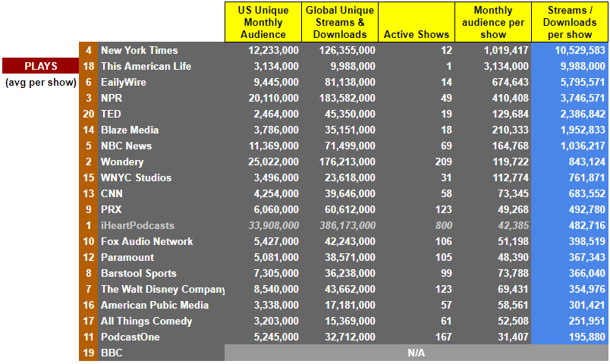Click the This American Life cell
610x364 pixels.
point(146,66)
